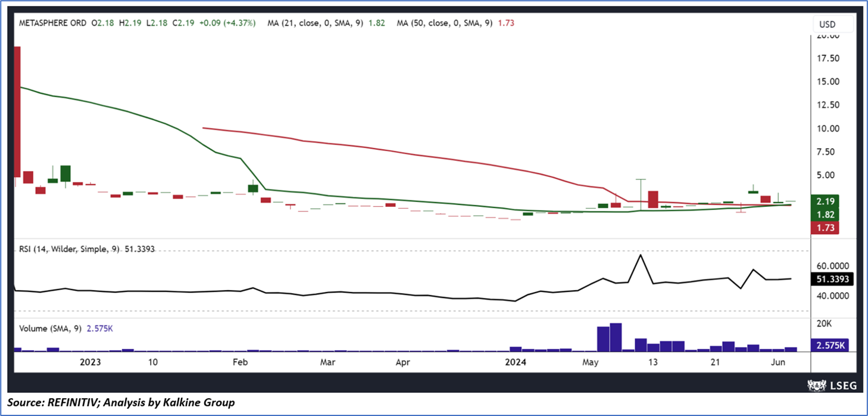Click the Source: REFINITIV caption text

(121, 403)
